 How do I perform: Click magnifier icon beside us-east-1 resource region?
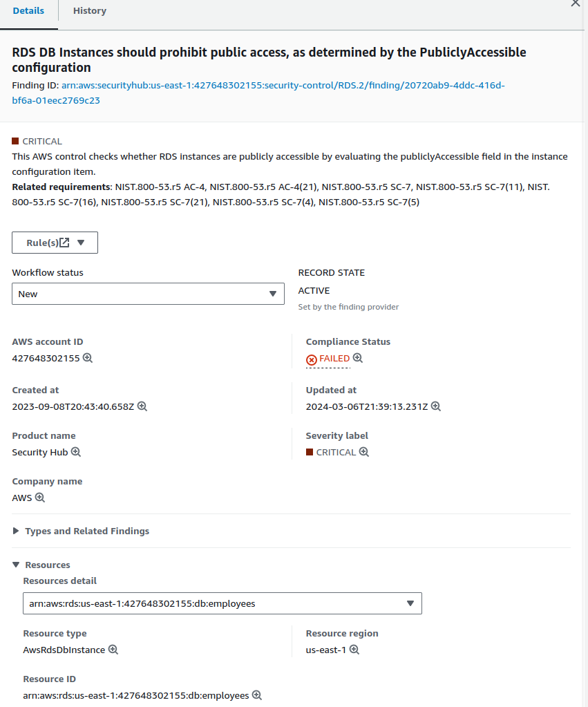(x=354, y=650)
